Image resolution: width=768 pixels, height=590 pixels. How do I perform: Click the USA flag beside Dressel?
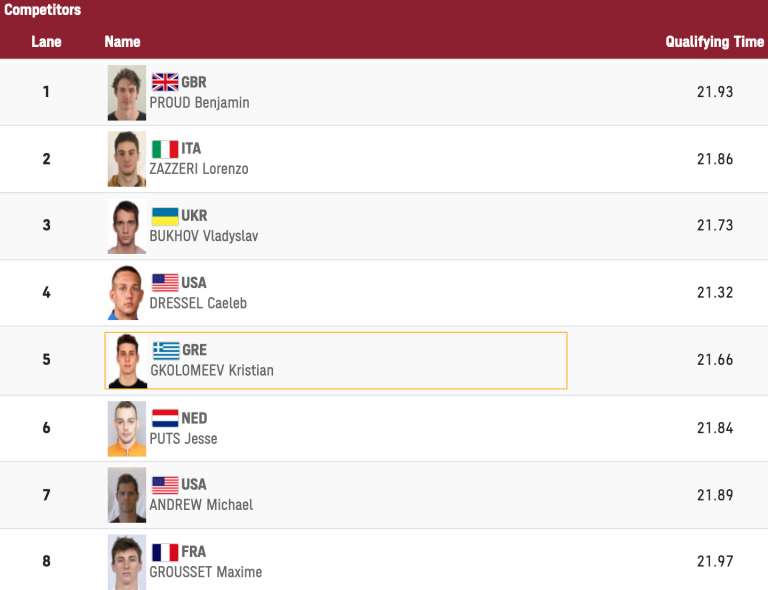(165, 283)
